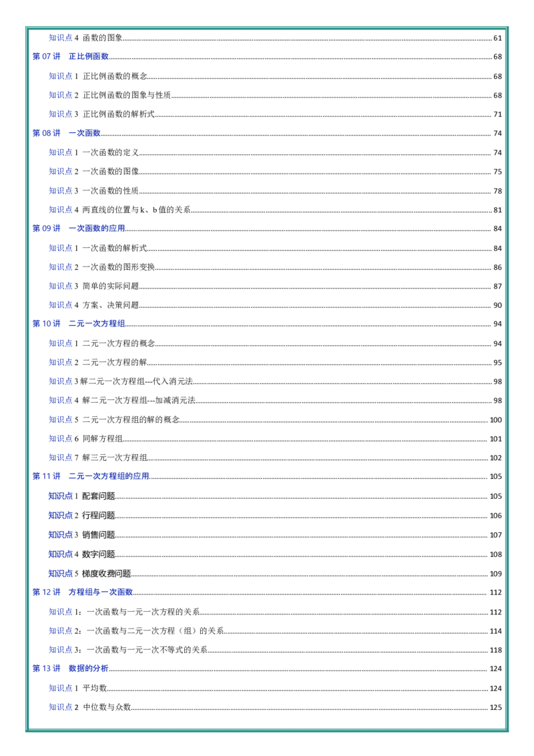
Task: Open 知识点4 数字问题
Action: point(275,554)
